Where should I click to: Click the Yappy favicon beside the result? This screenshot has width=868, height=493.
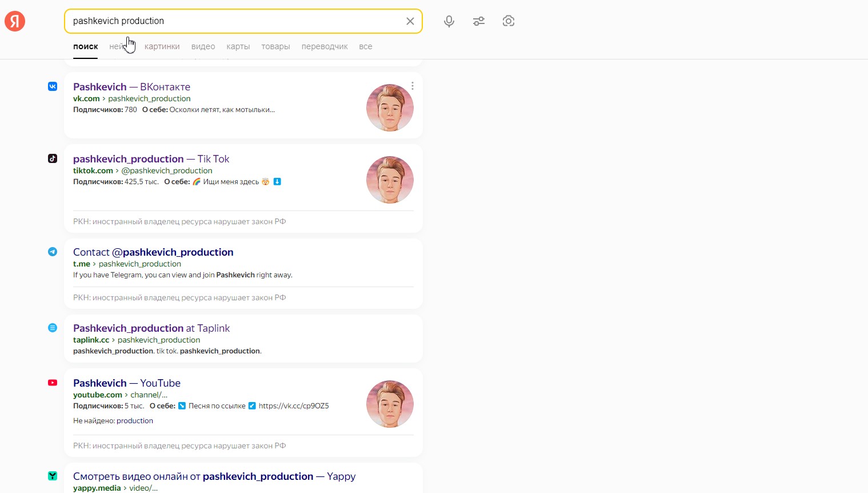(x=53, y=476)
